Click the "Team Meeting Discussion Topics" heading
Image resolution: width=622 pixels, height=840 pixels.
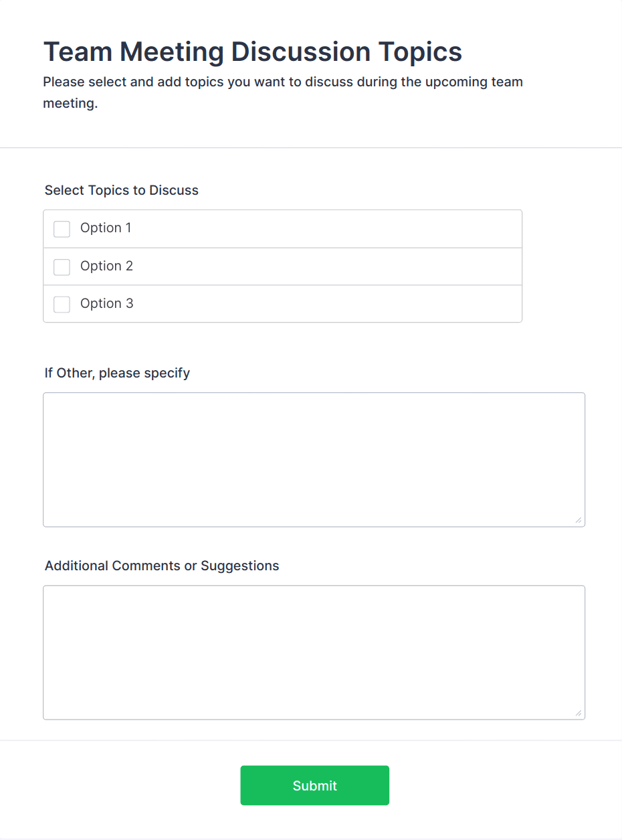tap(253, 52)
